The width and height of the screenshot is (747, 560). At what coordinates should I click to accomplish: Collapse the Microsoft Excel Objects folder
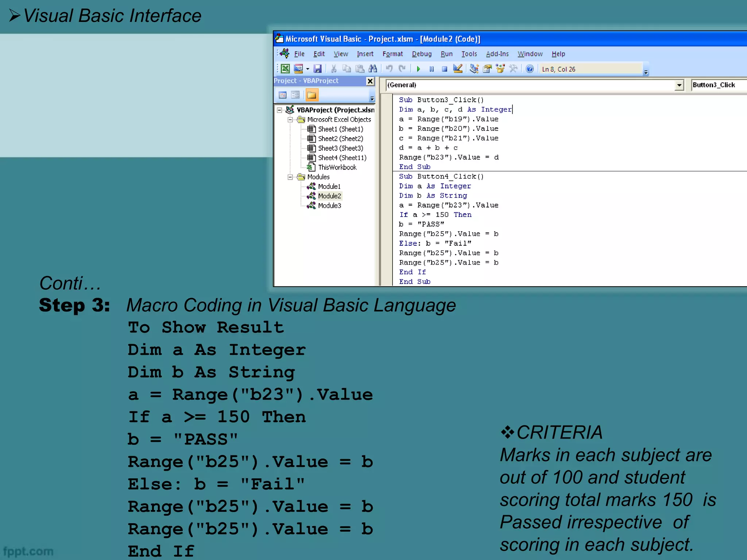point(290,120)
